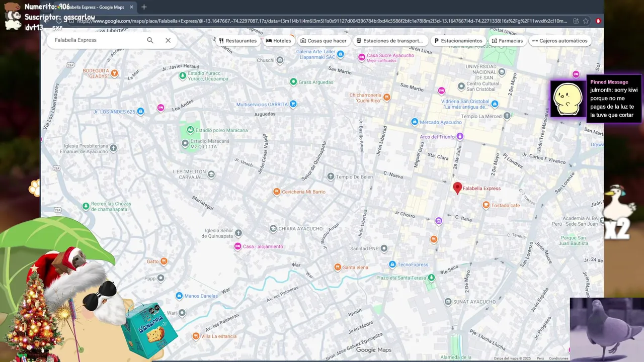
Task: Open the Tostado cafe marker
Action: (486, 205)
